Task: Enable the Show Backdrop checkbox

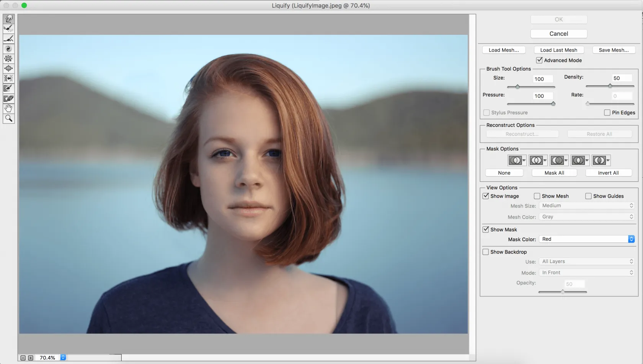Action: (486, 252)
